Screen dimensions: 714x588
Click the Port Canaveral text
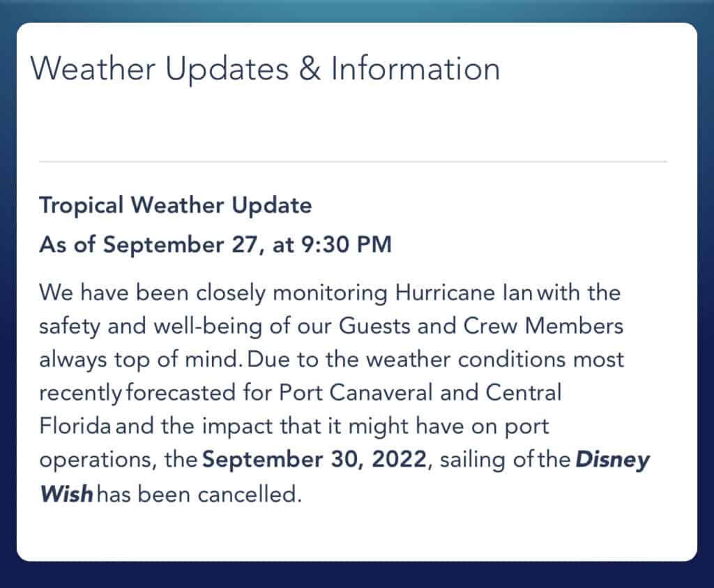pos(355,392)
